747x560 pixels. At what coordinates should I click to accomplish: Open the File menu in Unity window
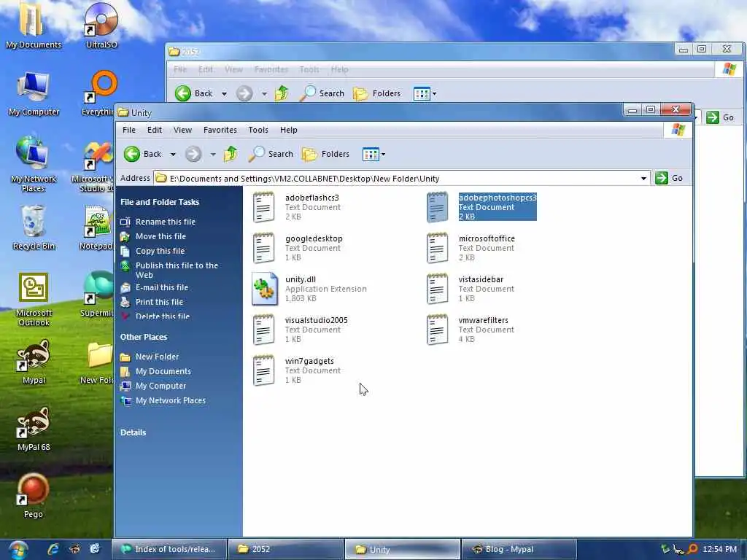tap(128, 130)
